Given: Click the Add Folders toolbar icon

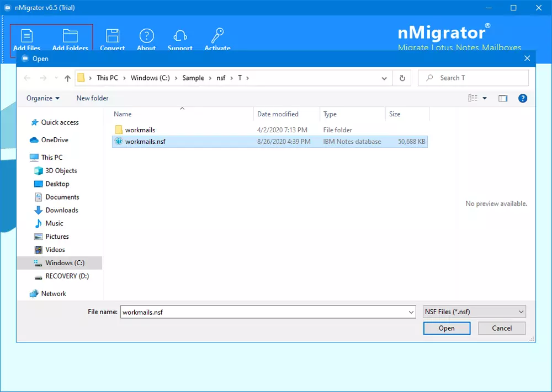Looking at the screenshot, I should tap(70, 36).
